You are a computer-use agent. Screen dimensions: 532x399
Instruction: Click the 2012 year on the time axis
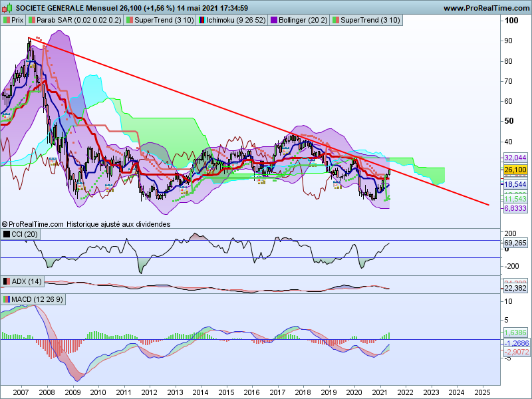pyautogui.click(x=149, y=392)
